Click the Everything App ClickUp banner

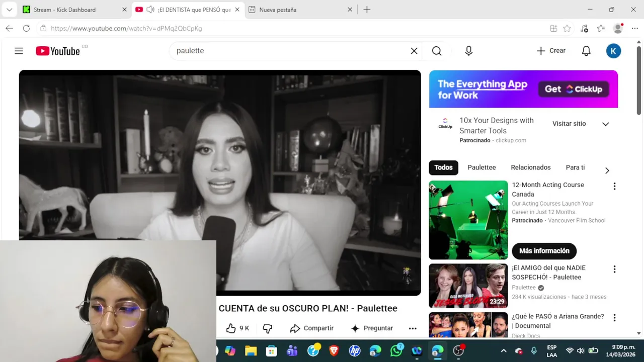click(x=523, y=89)
